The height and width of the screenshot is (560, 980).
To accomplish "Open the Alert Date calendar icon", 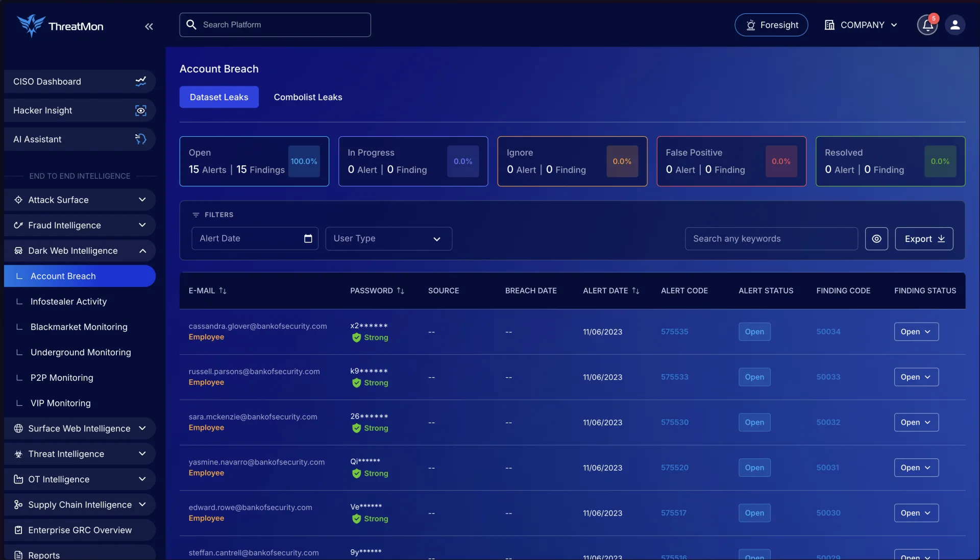I will coord(308,238).
